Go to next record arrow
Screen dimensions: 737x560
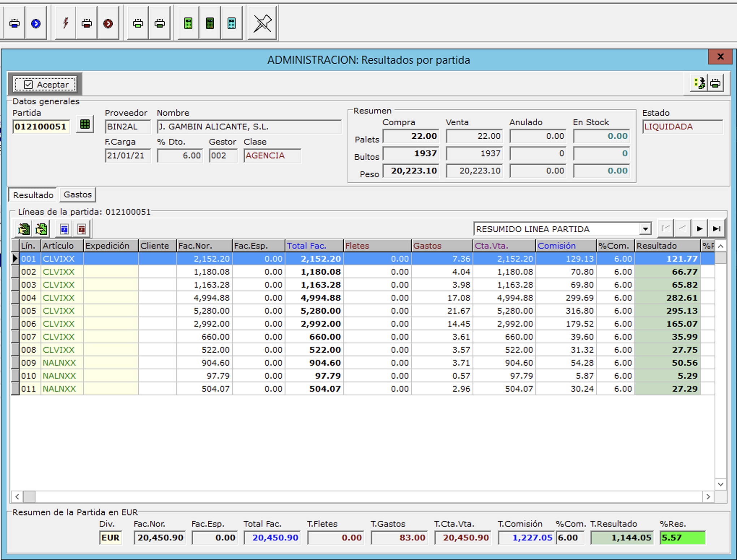pos(699,229)
